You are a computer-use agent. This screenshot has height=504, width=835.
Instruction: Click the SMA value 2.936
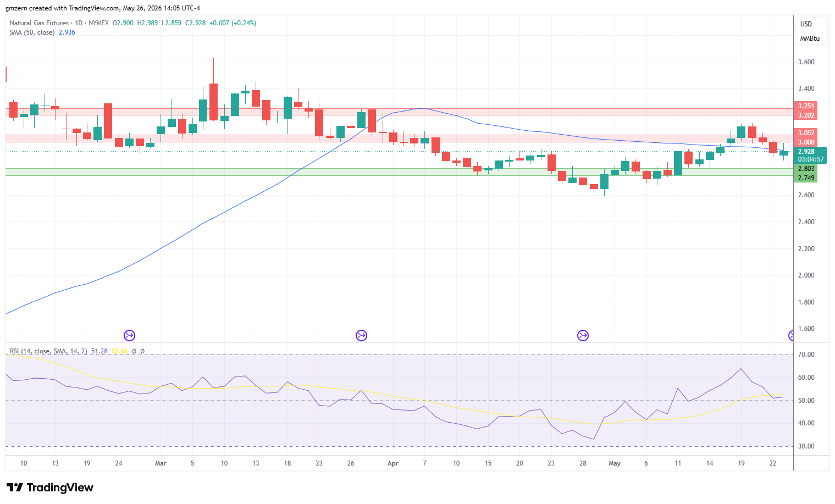(67, 32)
